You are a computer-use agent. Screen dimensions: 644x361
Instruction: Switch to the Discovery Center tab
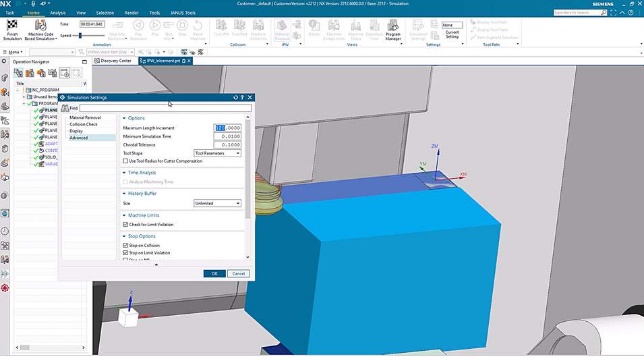tap(113, 61)
